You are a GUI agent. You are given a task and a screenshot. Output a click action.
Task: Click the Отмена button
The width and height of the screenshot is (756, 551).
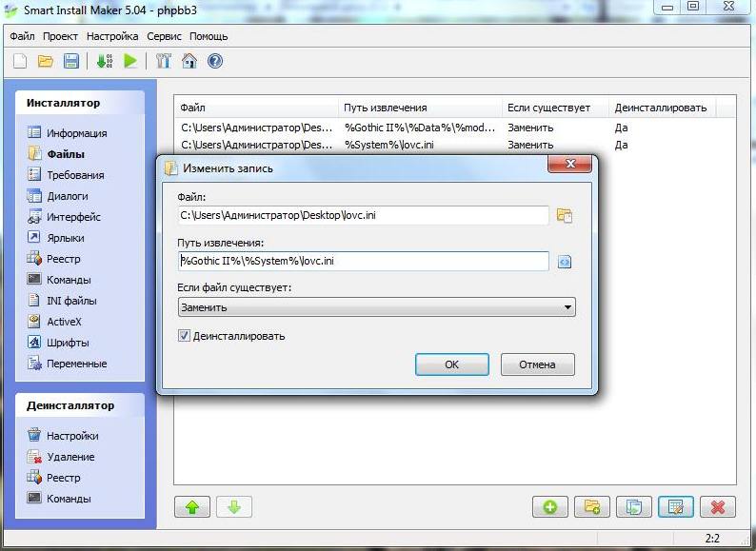[x=538, y=364]
